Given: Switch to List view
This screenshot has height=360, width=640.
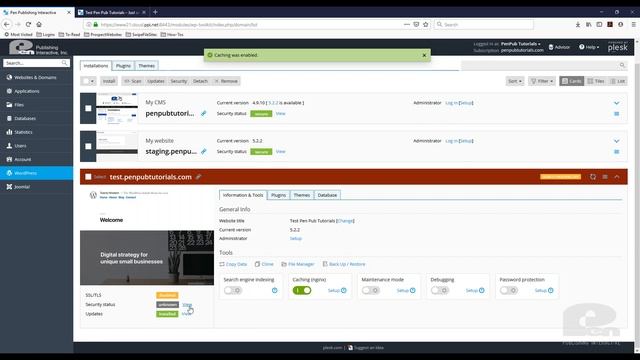Looking at the screenshot, I should (x=618, y=81).
